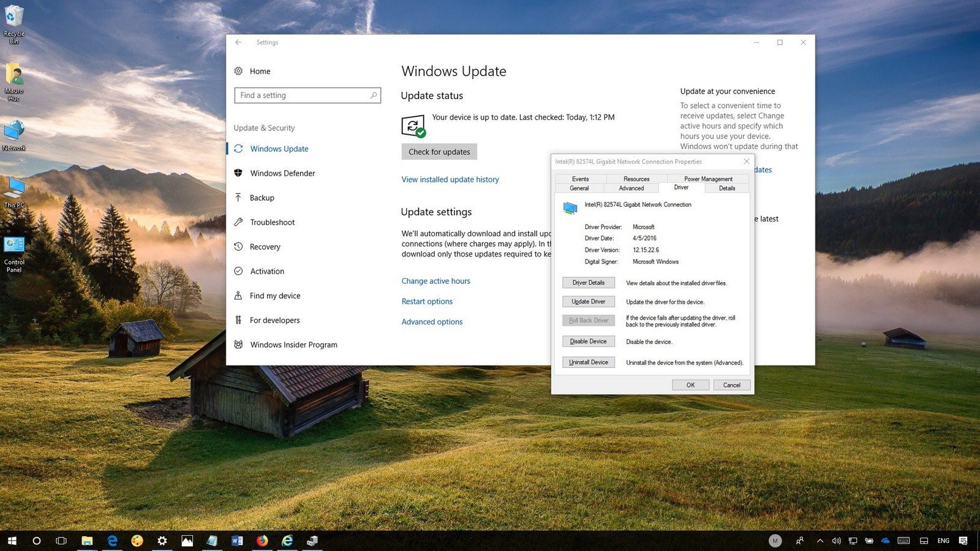This screenshot has width=980, height=551.
Task: Open Windows Insider Program page
Action: click(285, 345)
